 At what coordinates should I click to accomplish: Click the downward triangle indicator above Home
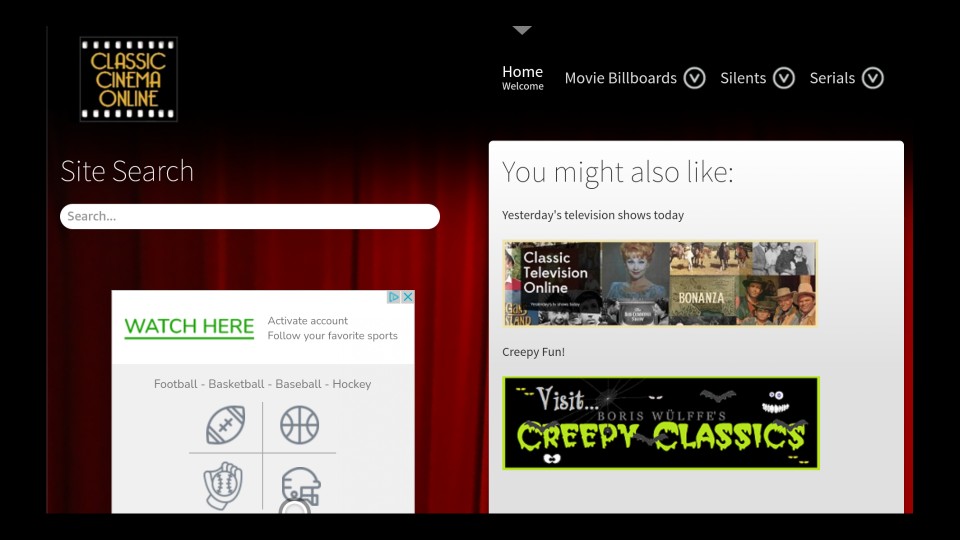tap(522, 31)
